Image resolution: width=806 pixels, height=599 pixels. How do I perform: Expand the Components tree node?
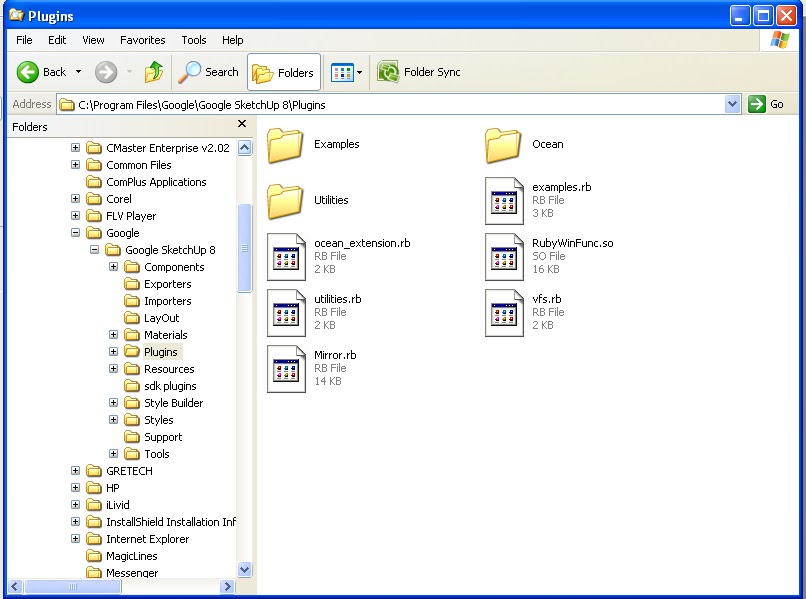(114, 266)
